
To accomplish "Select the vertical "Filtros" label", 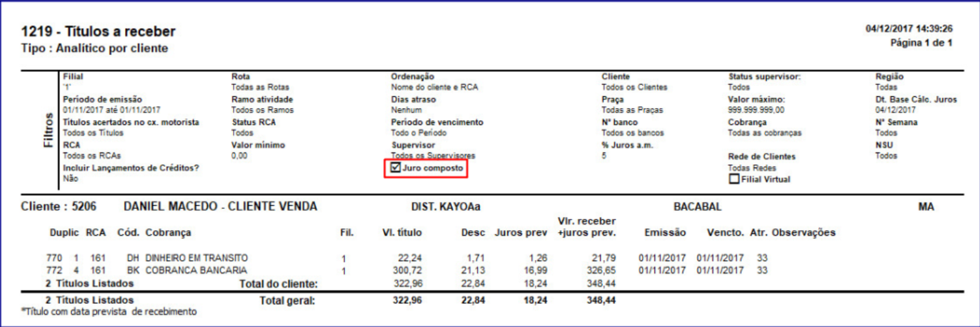I will 49,131.
